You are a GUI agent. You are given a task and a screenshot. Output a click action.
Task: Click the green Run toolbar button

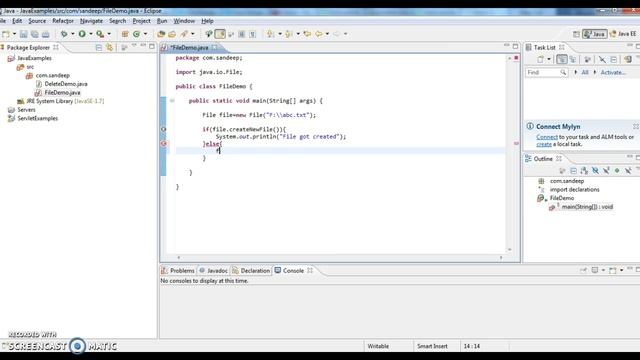coord(82,34)
